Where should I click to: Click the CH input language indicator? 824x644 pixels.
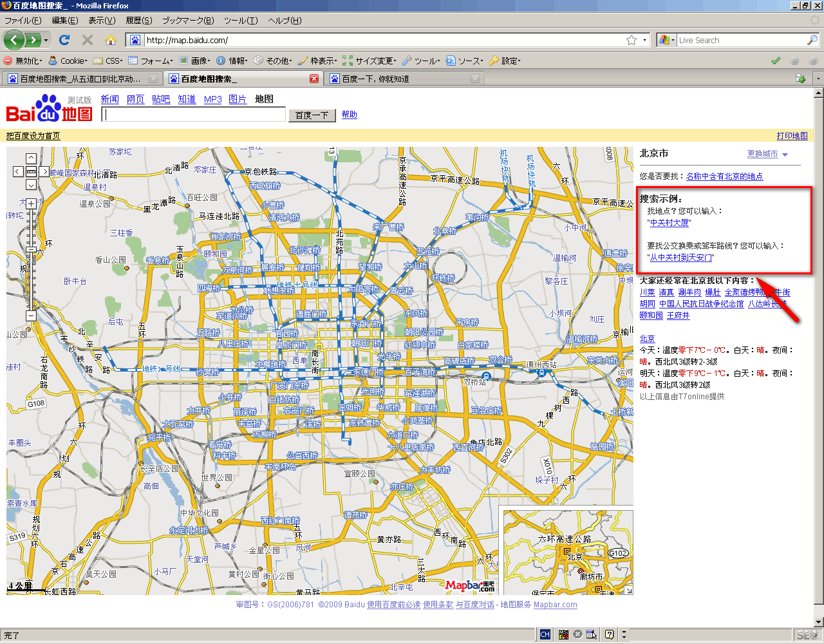point(545,634)
